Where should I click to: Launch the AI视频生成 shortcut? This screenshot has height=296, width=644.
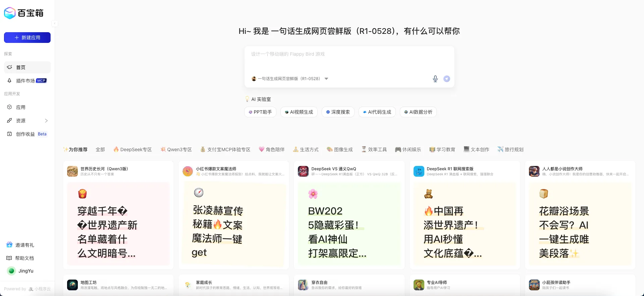coord(299,112)
